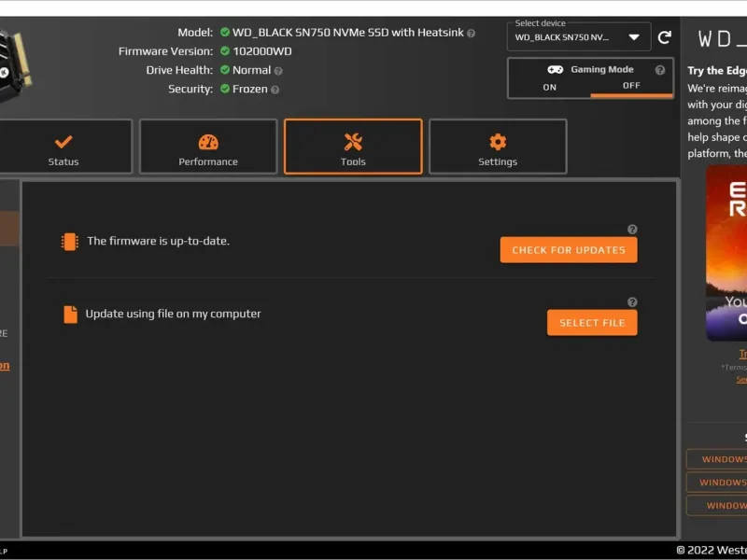This screenshot has height=560, width=747.
Task: Click 'The firmware is up-to-date.' text
Action: click(x=158, y=241)
